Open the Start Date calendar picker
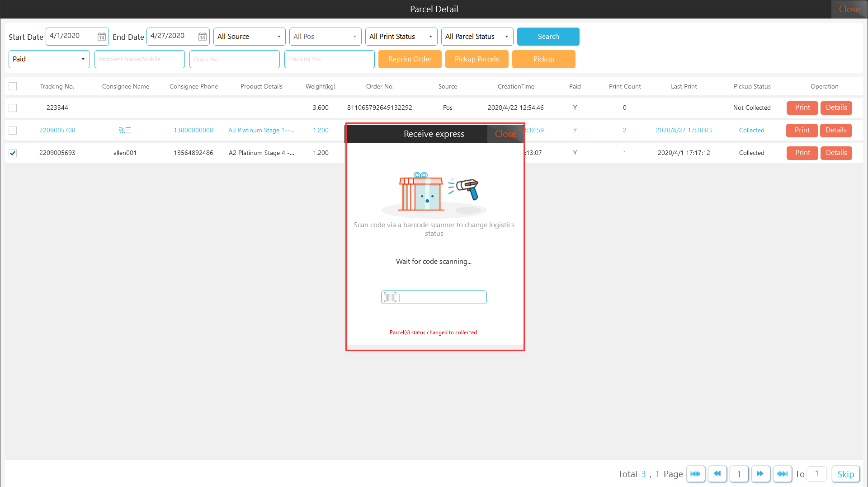Image resolution: width=868 pixels, height=487 pixels. point(102,37)
